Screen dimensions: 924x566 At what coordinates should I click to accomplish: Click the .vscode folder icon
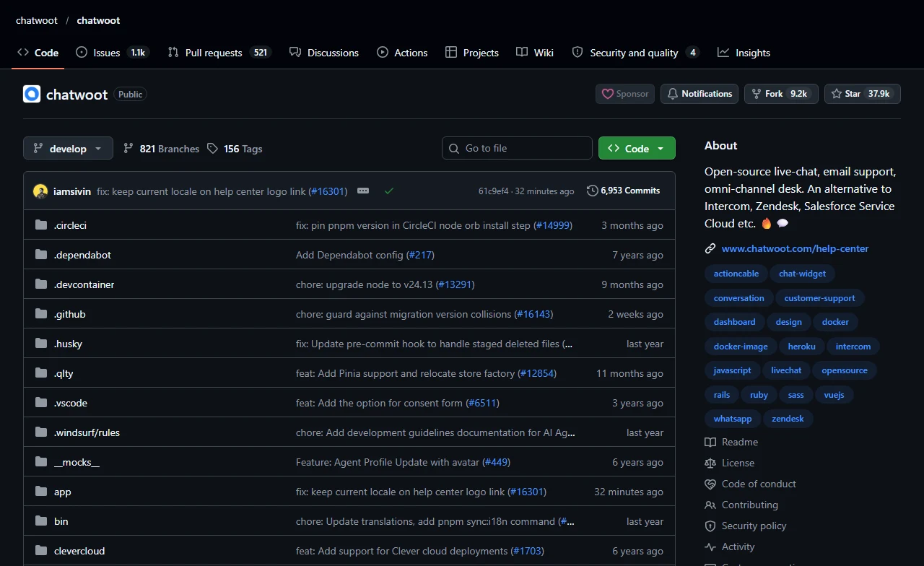pyautogui.click(x=41, y=403)
